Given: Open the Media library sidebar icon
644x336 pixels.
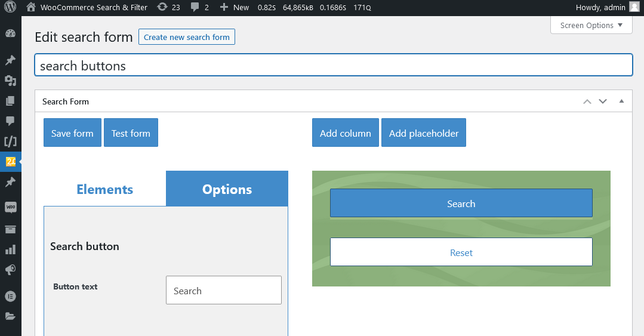Looking at the screenshot, I should coord(10,81).
